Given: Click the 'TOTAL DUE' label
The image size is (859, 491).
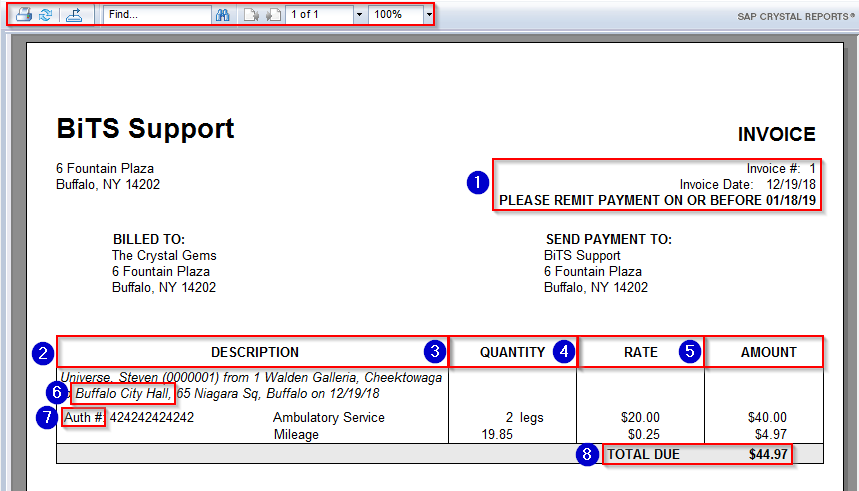Looking at the screenshot, I should coord(644,454).
